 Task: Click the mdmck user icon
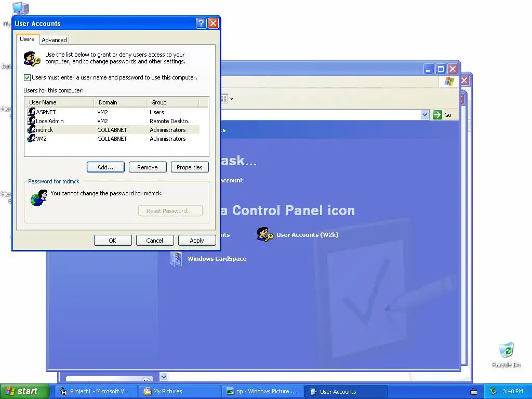click(x=31, y=129)
